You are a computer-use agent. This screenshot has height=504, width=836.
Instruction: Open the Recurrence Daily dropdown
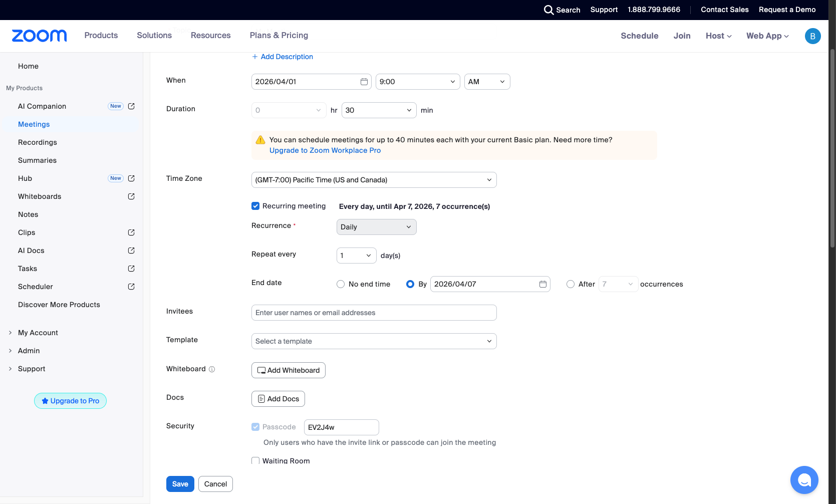377,227
